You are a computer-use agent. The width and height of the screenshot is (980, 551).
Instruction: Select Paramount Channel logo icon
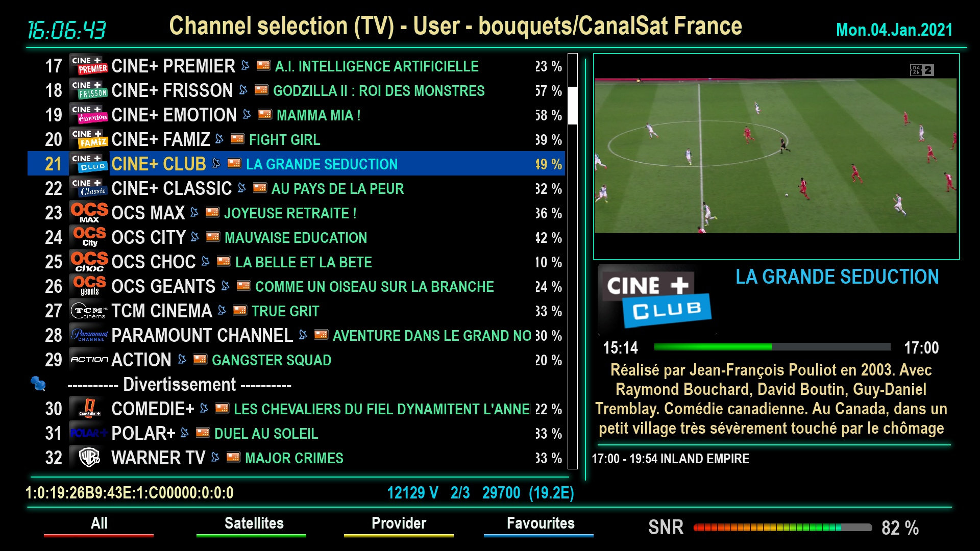(x=88, y=336)
